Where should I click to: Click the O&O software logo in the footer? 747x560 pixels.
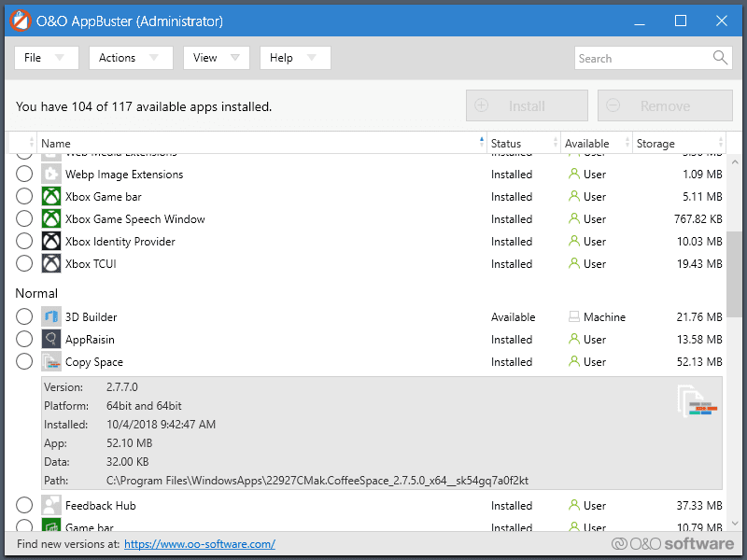[x=672, y=544]
